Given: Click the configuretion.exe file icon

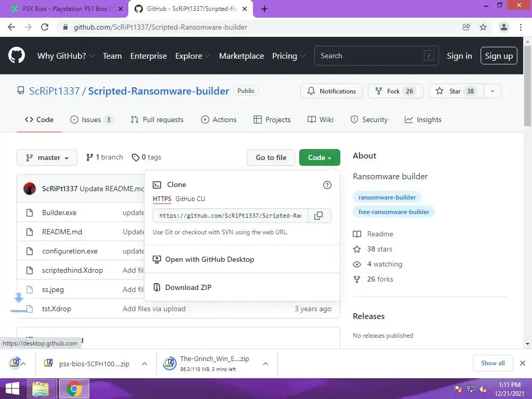Looking at the screenshot, I should pos(30,251).
